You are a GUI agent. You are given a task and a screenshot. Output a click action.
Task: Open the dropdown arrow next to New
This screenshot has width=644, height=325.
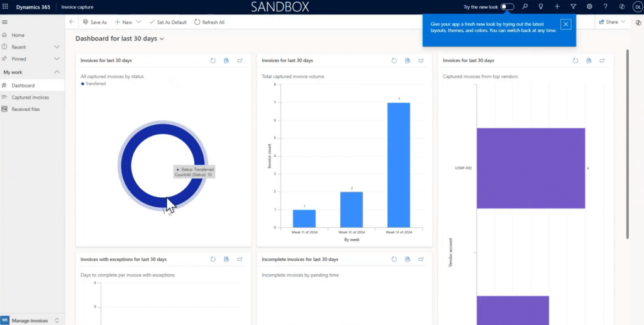click(138, 22)
